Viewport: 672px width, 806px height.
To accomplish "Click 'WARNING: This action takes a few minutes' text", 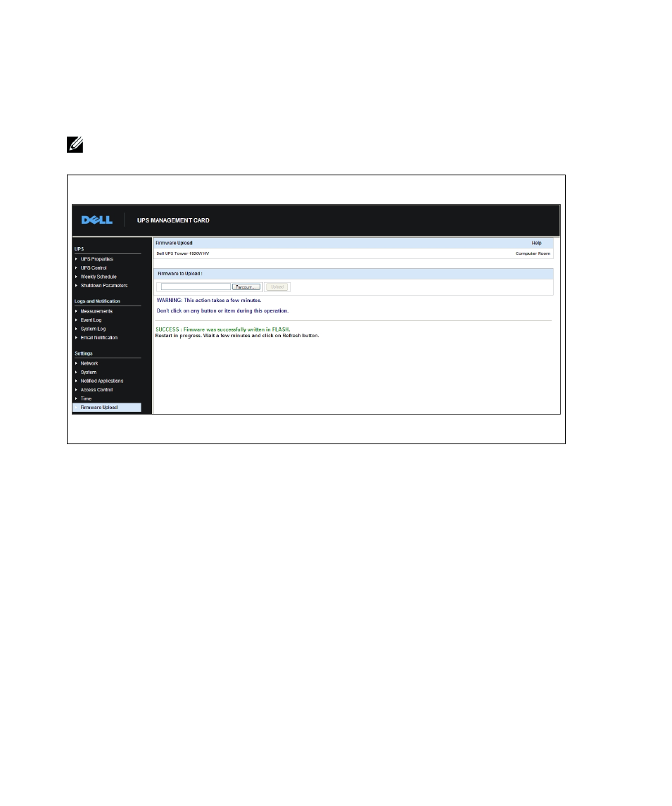I will [x=209, y=300].
